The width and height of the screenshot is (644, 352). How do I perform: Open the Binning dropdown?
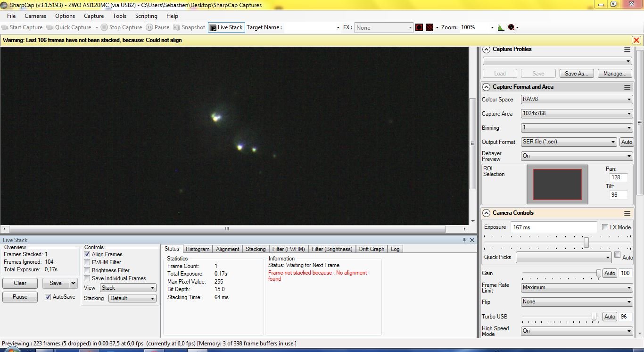coord(577,128)
